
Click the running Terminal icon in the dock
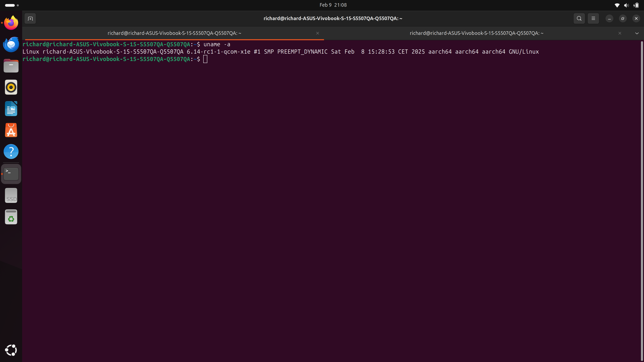[11, 173]
